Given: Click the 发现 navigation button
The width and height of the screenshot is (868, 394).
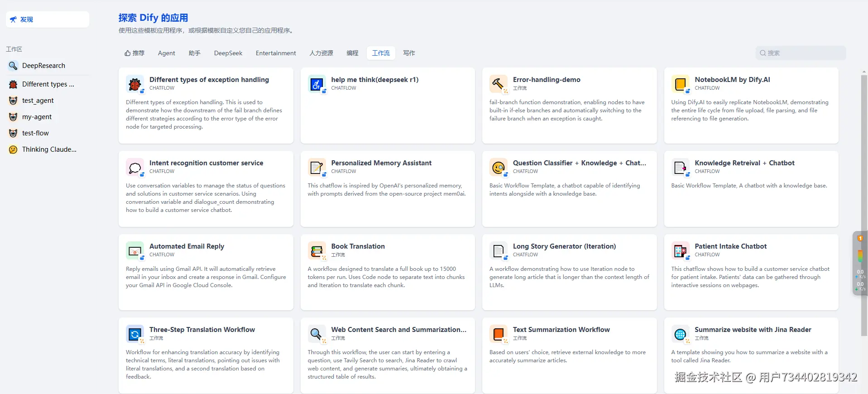Looking at the screenshot, I should [x=48, y=19].
